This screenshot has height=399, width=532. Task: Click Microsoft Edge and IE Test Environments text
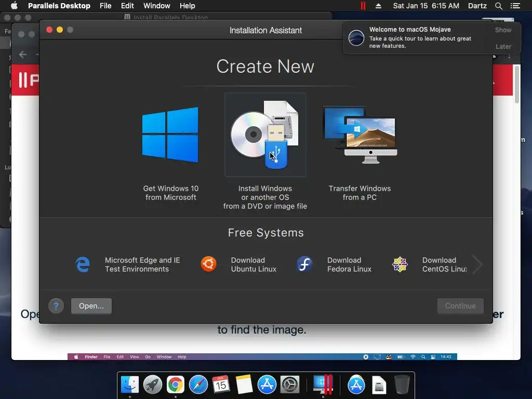[x=142, y=264]
